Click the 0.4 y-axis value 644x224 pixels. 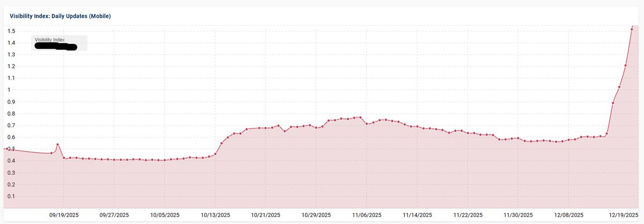11,161
